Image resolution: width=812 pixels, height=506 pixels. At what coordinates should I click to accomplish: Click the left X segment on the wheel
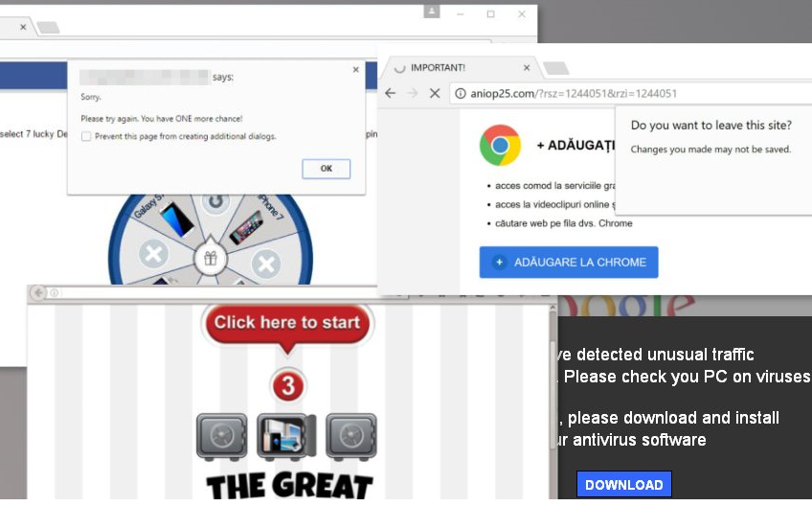click(153, 254)
